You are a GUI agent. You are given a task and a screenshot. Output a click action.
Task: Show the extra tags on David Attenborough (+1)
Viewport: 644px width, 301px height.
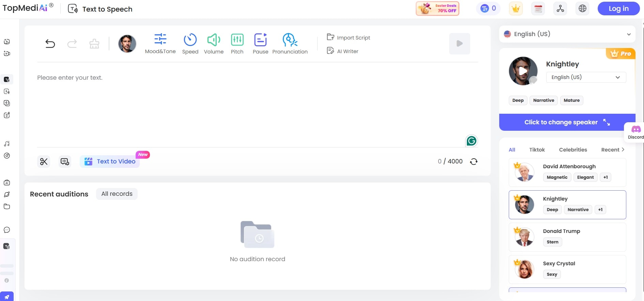pos(605,177)
